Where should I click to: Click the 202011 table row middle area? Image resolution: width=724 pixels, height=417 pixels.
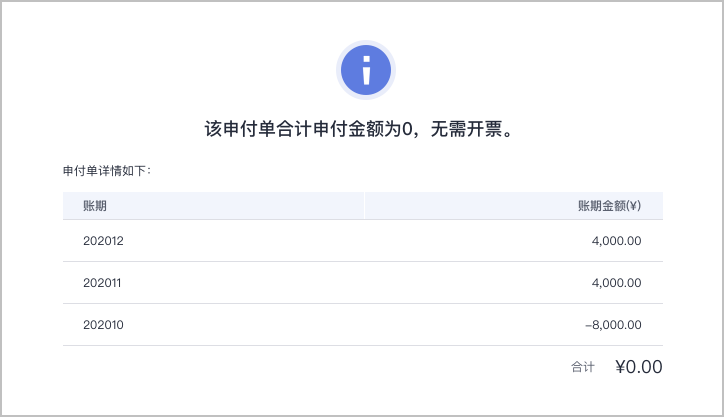(x=363, y=283)
